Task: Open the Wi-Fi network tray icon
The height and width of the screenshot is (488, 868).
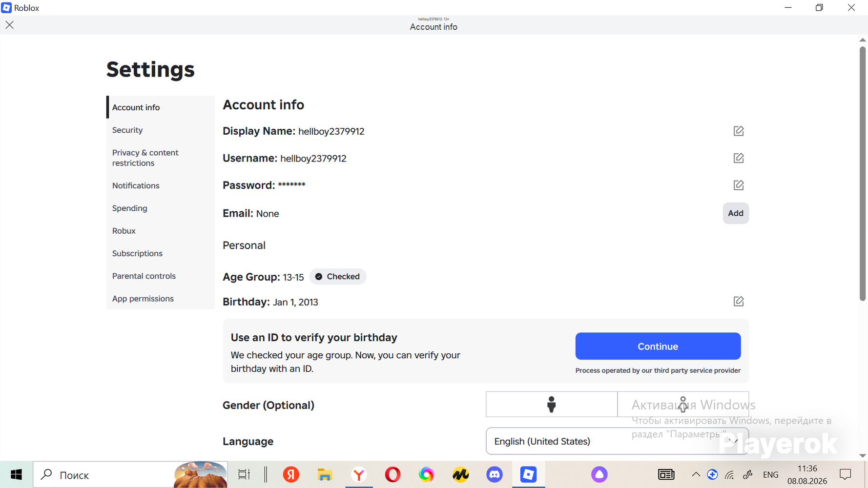Action: (x=729, y=474)
